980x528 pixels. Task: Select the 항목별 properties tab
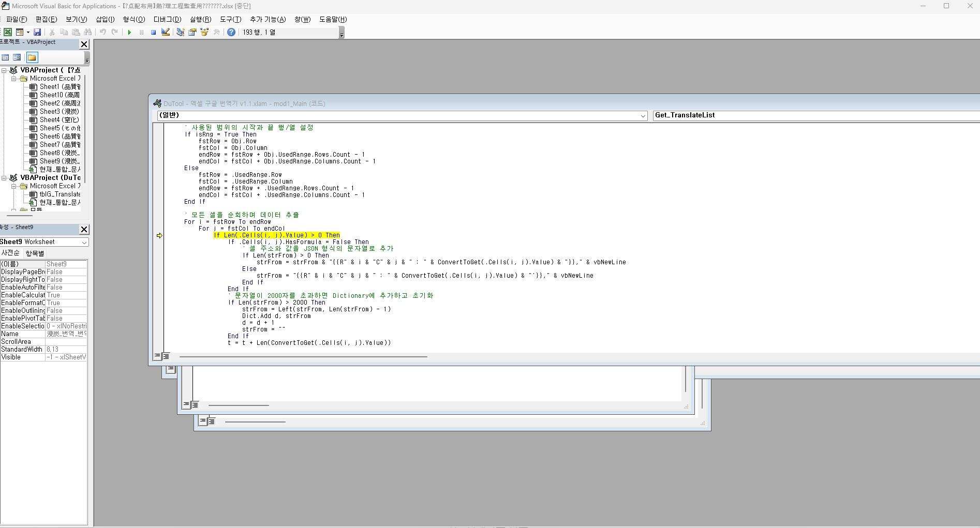tap(35, 253)
